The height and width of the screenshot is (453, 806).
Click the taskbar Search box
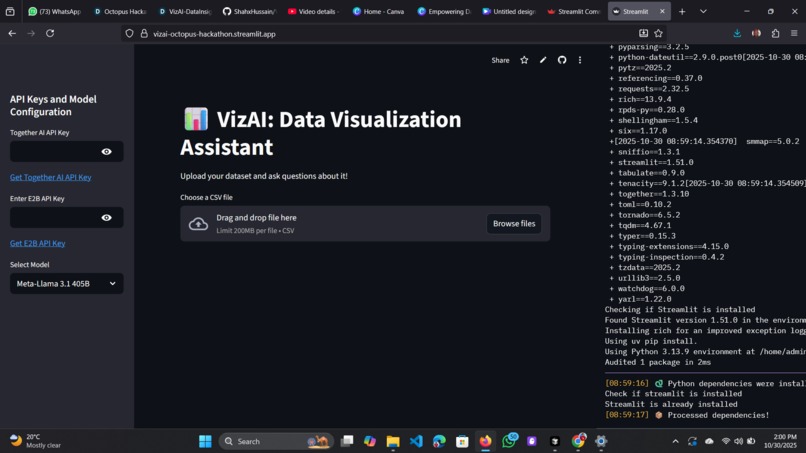coord(276,441)
